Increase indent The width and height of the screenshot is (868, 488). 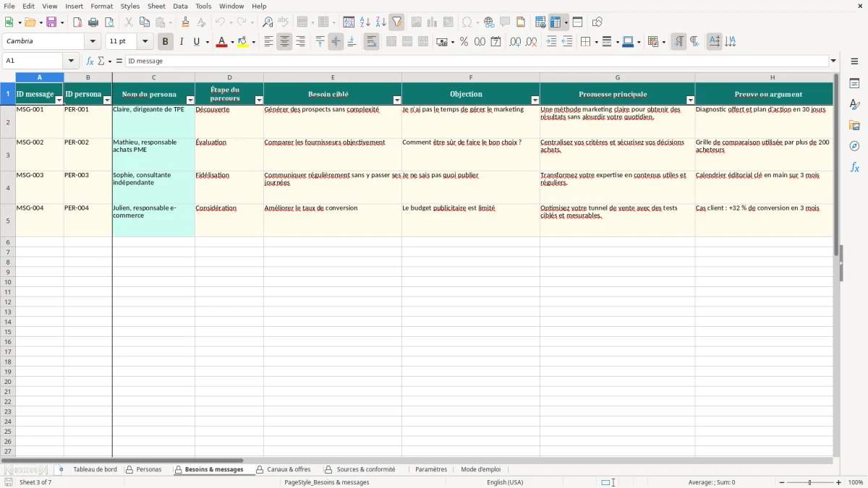(551, 42)
